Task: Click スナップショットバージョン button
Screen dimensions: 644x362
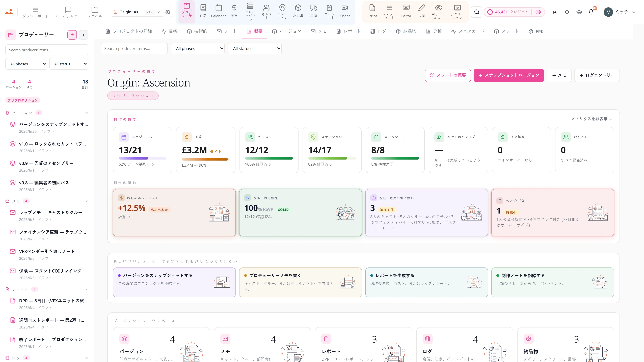Action: [508, 75]
